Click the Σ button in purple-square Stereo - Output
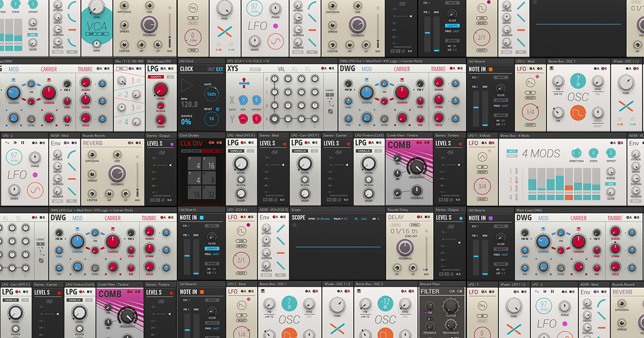Image resolution: width=644 pixels, height=338 pixels. [x=157, y=200]
